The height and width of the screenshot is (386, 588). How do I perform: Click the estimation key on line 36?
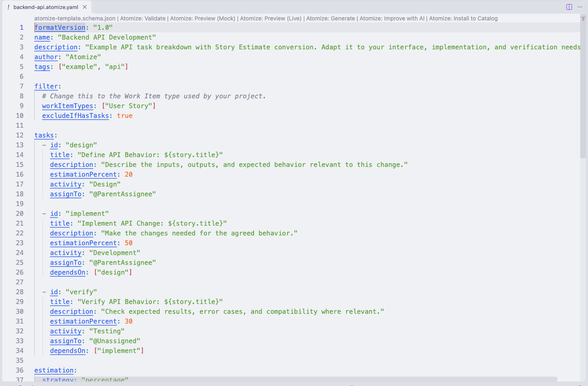pos(54,370)
